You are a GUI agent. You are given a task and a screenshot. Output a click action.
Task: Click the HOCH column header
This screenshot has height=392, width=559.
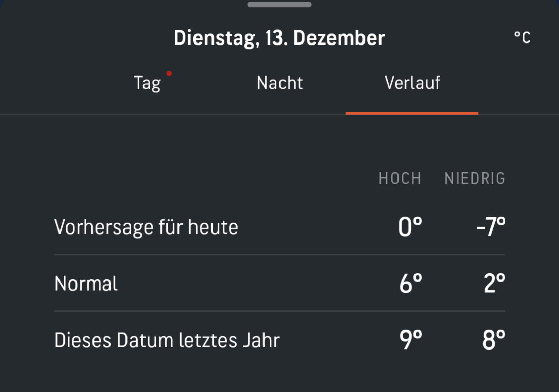400,178
